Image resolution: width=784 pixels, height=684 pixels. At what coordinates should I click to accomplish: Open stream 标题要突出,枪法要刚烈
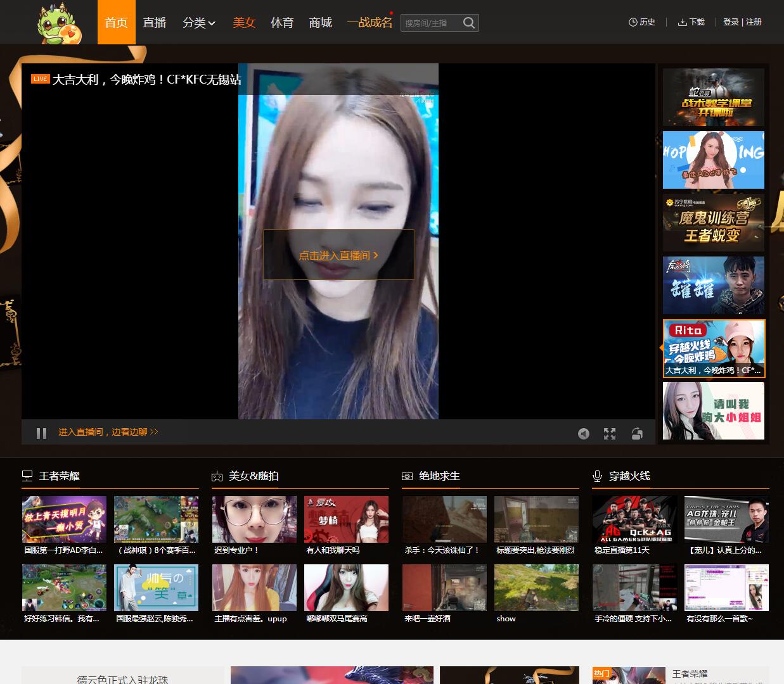tap(536, 526)
